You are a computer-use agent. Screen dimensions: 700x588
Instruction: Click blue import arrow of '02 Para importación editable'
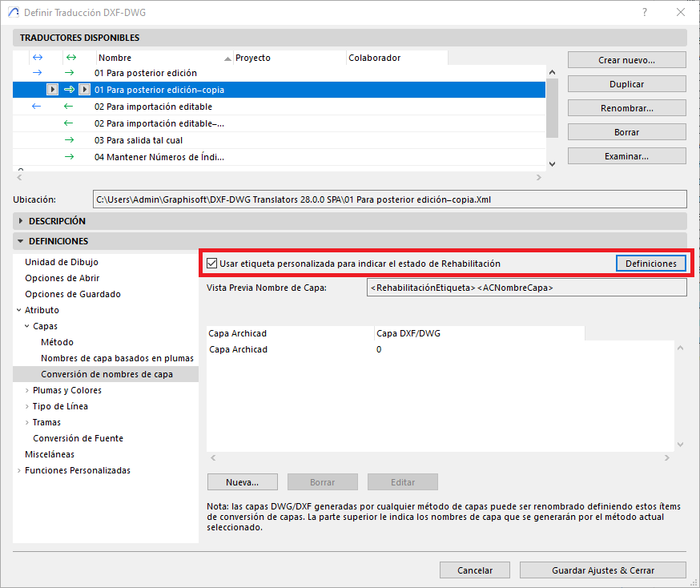coord(36,107)
